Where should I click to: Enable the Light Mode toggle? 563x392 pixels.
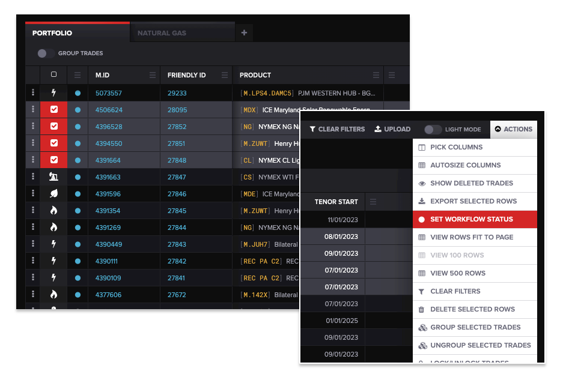tap(433, 129)
